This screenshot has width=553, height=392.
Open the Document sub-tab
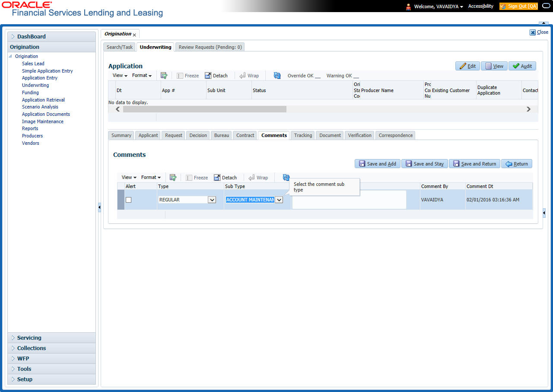330,135
